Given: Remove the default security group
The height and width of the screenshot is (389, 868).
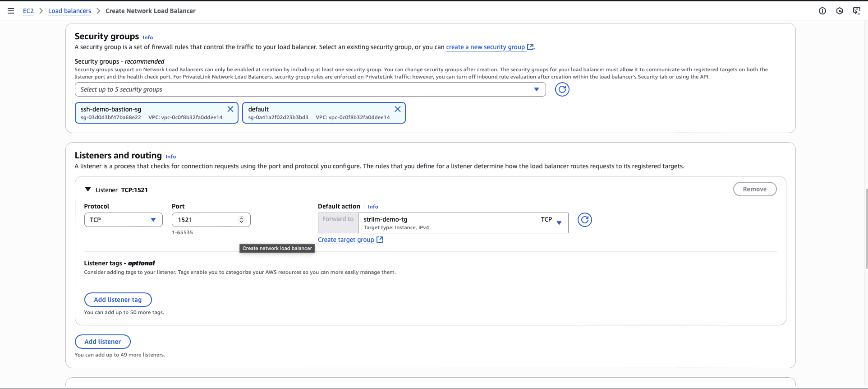Looking at the screenshot, I should [398, 109].
